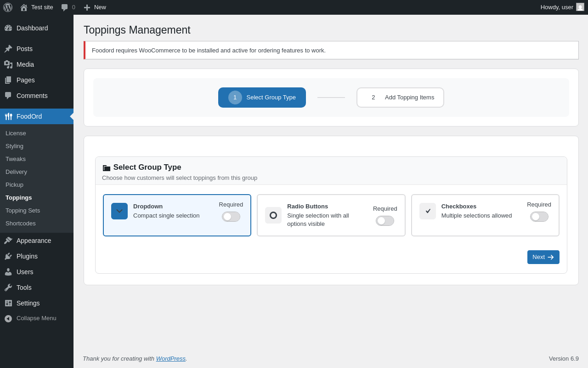Image resolution: width=588 pixels, height=368 pixels.
Task: Click the Dropdown type chevron icon
Action: point(119,211)
